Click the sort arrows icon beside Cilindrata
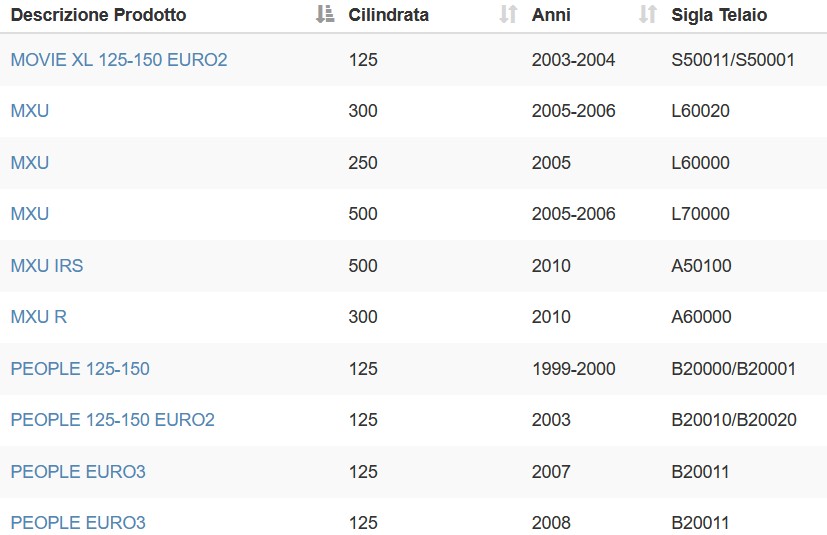The image size is (827, 535). click(x=508, y=14)
